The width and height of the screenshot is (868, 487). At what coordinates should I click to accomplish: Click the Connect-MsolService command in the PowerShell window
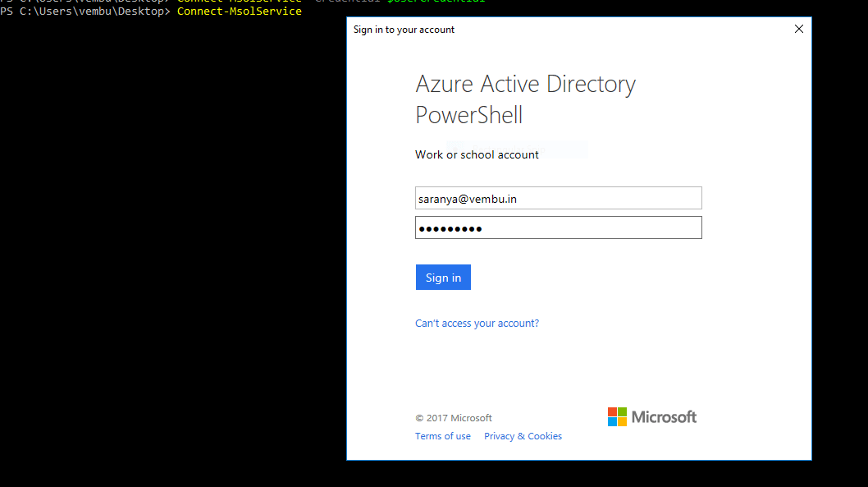239,11
